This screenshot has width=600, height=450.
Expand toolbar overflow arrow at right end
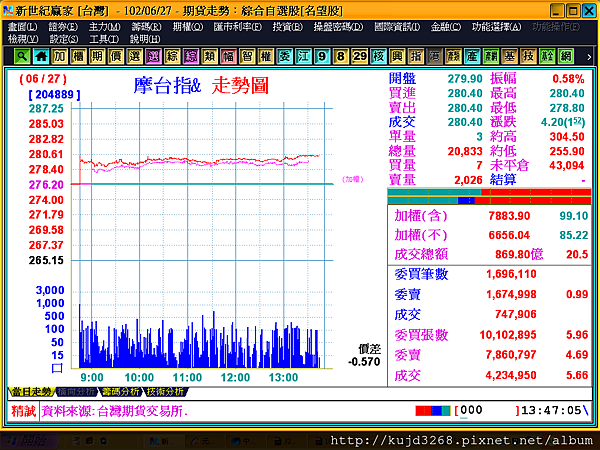[589, 57]
